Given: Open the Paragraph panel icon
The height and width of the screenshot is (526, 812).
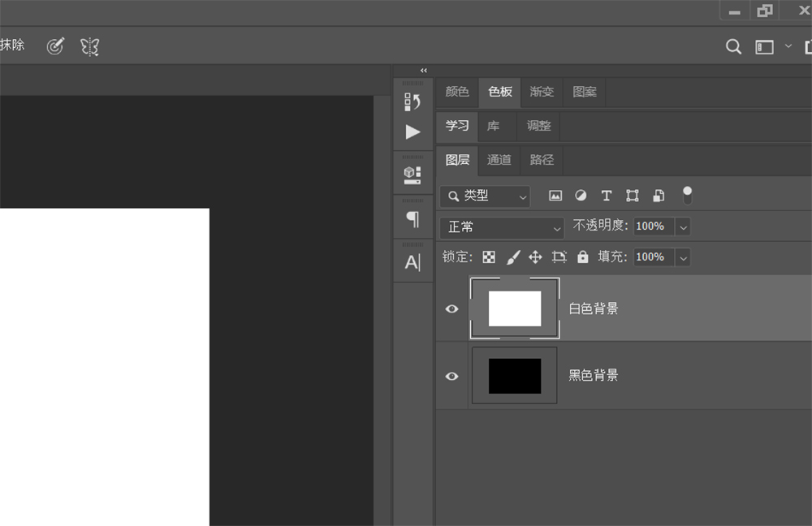Looking at the screenshot, I should (412, 218).
